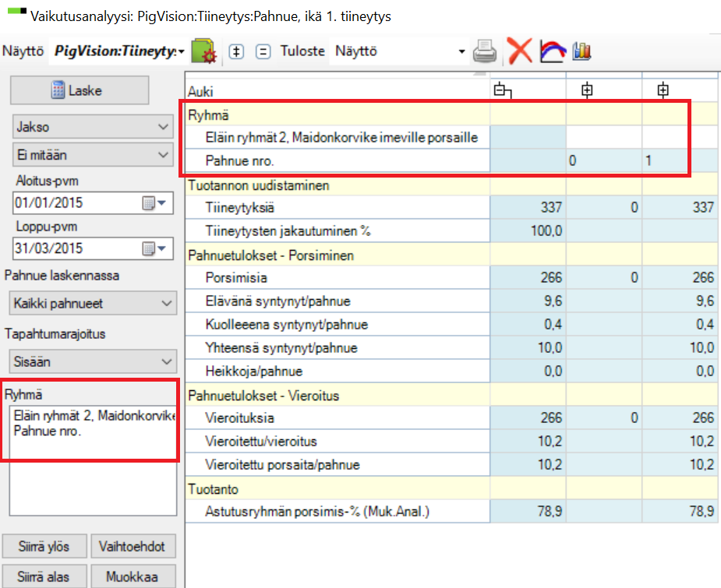
Task: Click the Yhteensä syntynyt/pahnue row label
Action: click(281, 348)
